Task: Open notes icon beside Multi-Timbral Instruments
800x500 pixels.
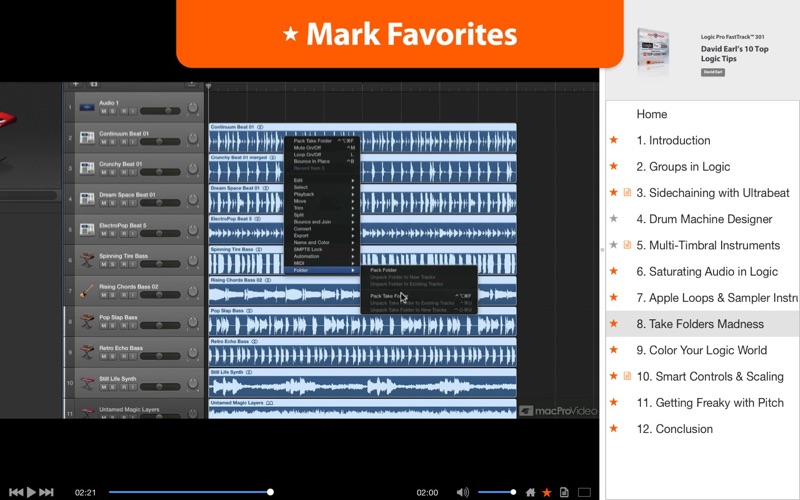Action: (628, 245)
